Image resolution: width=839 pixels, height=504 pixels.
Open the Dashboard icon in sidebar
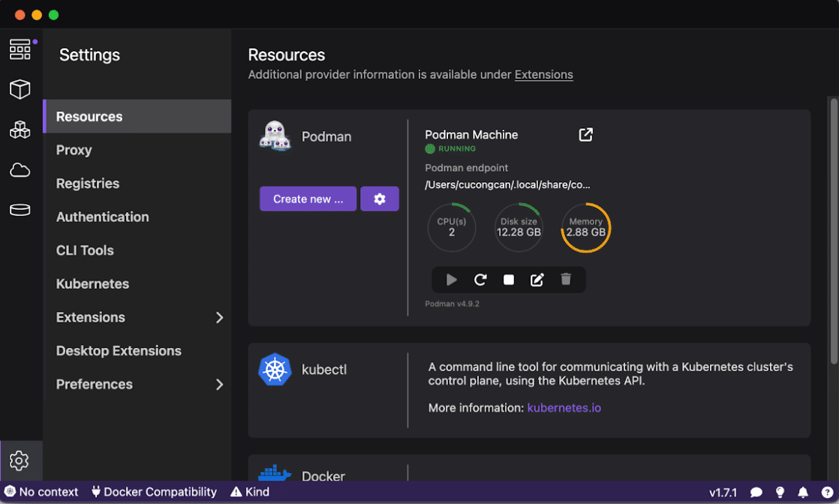20,49
